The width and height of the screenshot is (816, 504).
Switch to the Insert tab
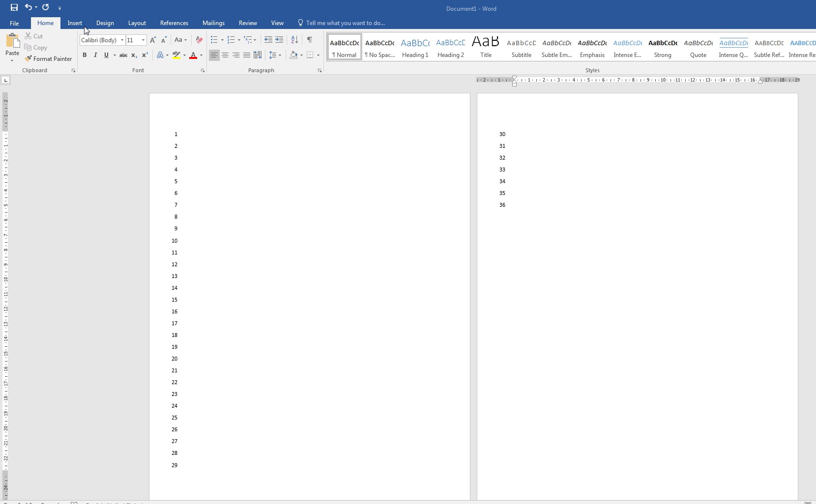click(75, 23)
